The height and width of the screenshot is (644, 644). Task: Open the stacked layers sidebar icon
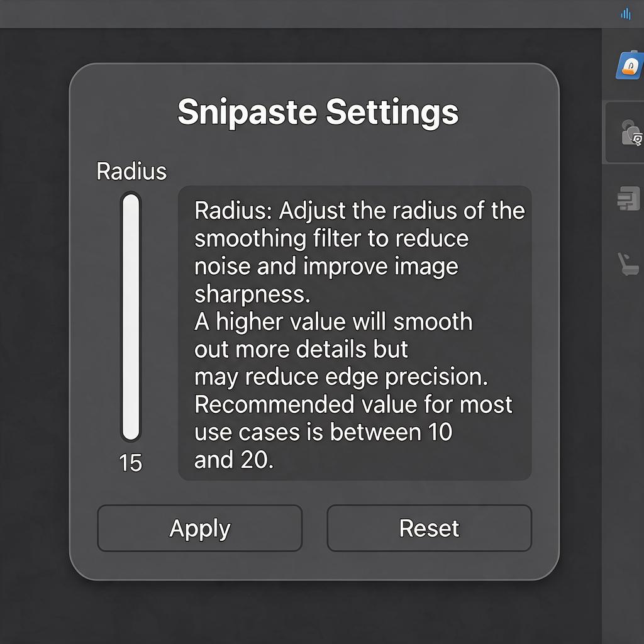[x=628, y=198]
